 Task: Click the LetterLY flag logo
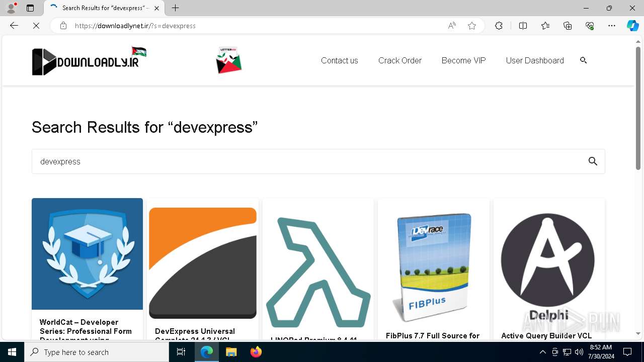pyautogui.click(x=229, y=60)
